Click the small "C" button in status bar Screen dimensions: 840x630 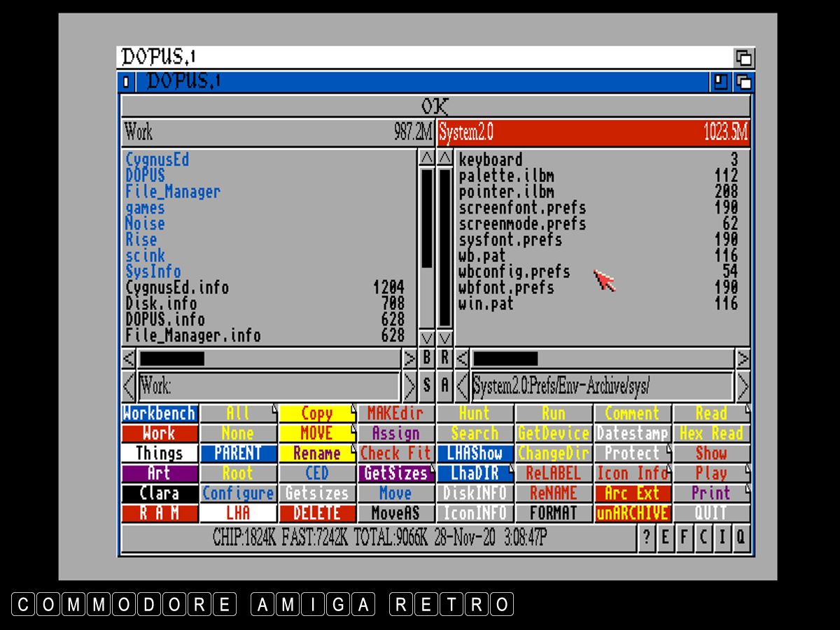coord(703,538)
